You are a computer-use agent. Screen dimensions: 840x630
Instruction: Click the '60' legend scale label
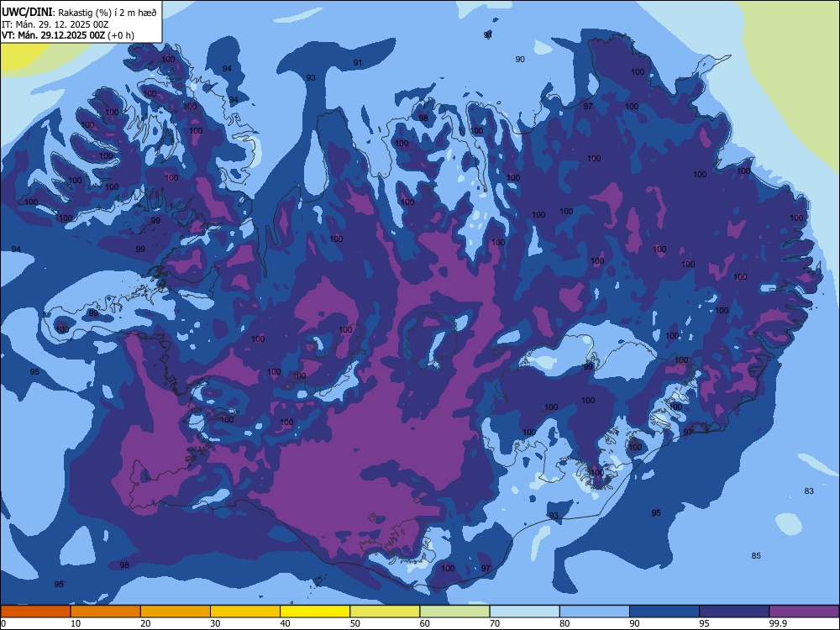425,623
